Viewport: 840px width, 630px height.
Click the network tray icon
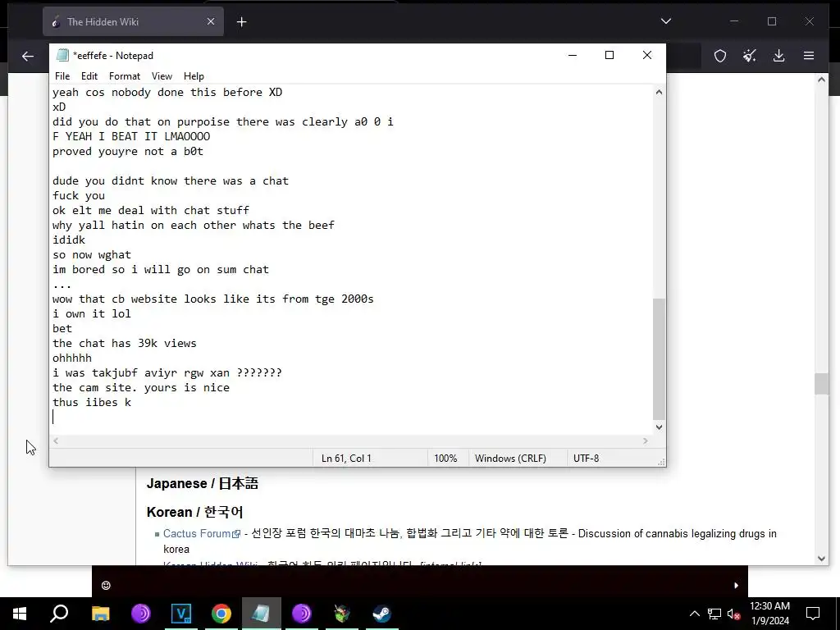(x=714, y=614)
